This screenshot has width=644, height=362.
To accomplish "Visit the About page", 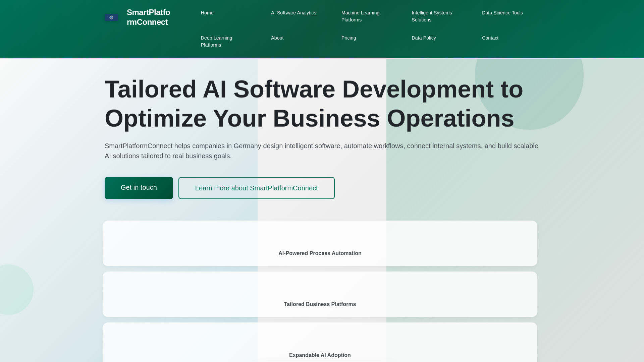I will click(277, 38).
